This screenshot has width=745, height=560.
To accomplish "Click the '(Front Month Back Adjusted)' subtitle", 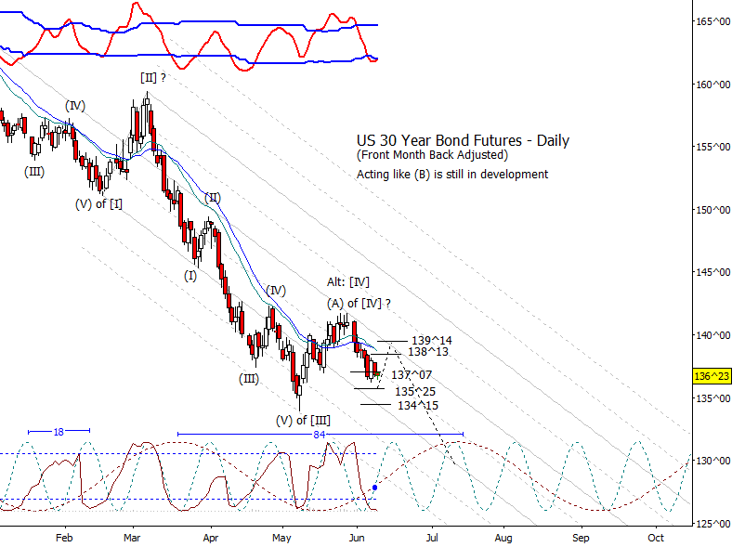I will (x=432, y=155).
